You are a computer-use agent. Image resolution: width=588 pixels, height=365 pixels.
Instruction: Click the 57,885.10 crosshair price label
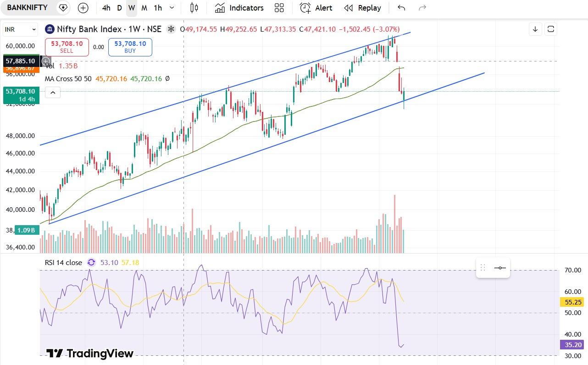tap(20, 61)
